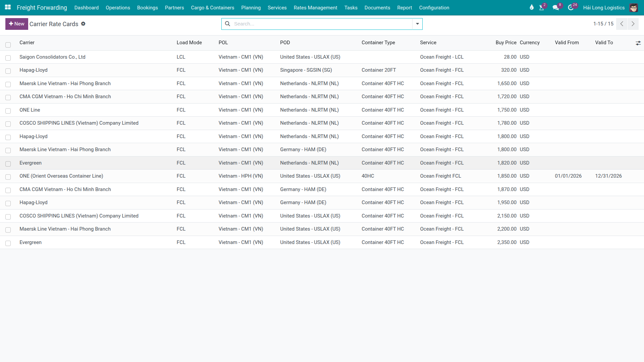Open the Report menu item
Viewport: 644px width, 362px height.
pyautogui.click(x=405, y=7)
